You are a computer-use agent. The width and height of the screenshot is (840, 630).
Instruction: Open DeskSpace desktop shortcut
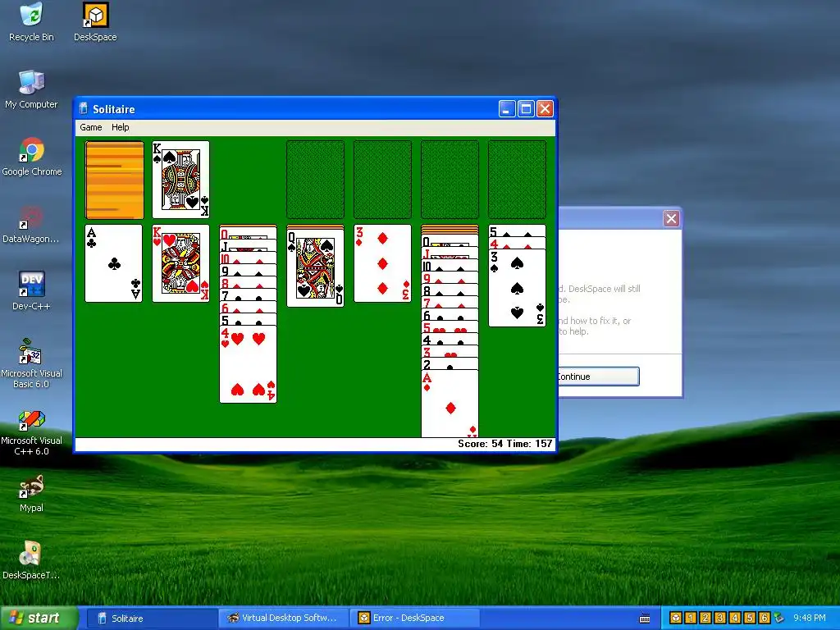tap(95, 22)
